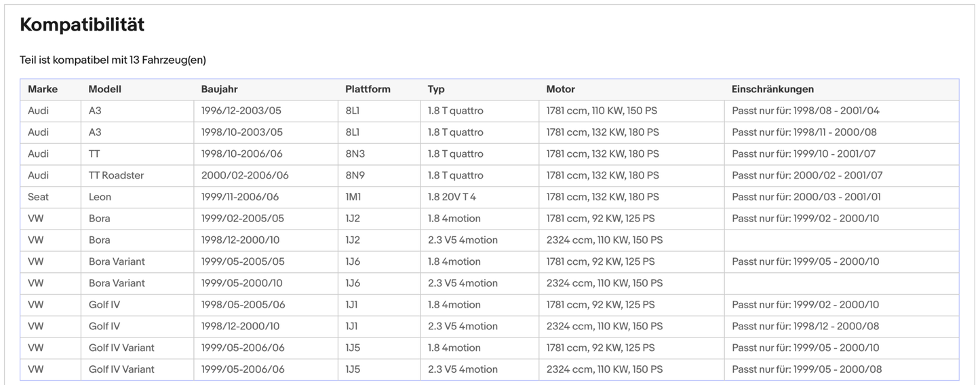Click the "Marke" column header

43,89
